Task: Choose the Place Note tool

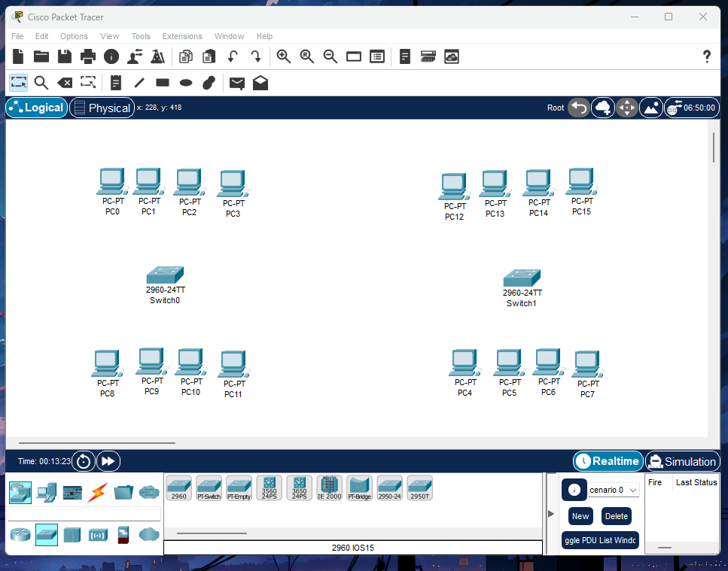Action: [116, 83]
